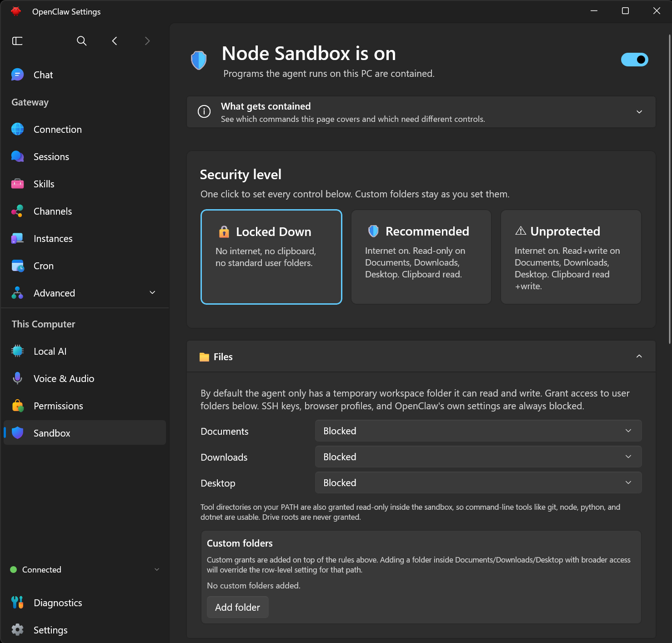The image size is (672, 643).
Task: Toggle the navigation pane collapse icon
Action: pos(17,41)
